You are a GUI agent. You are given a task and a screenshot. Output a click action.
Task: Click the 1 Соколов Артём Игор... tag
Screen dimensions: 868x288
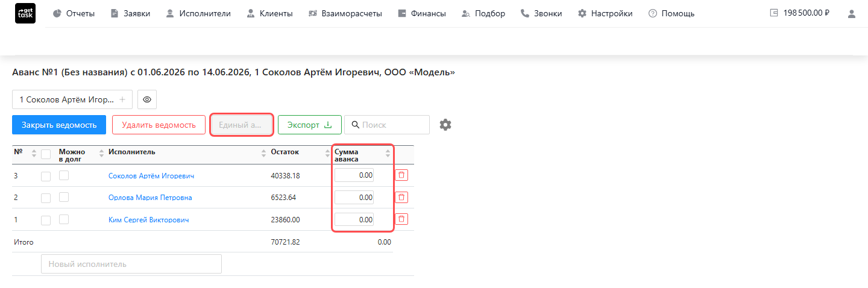click(72, 99)
